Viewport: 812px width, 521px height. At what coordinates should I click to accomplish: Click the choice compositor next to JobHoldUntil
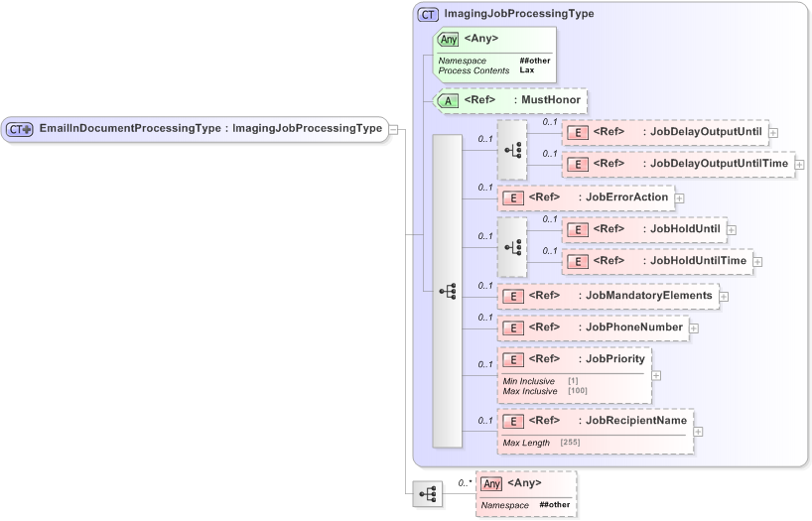pyautogui.click(x=512, y=246)
